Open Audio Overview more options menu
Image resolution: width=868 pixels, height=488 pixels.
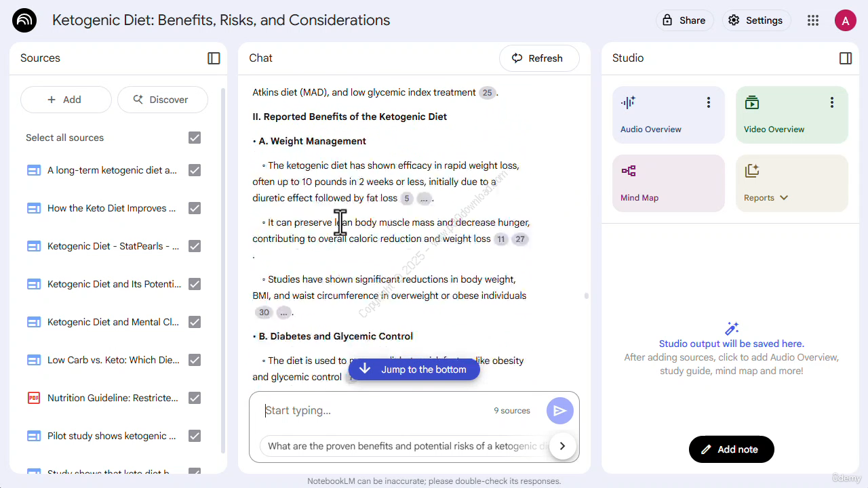(x=709, y=102)
